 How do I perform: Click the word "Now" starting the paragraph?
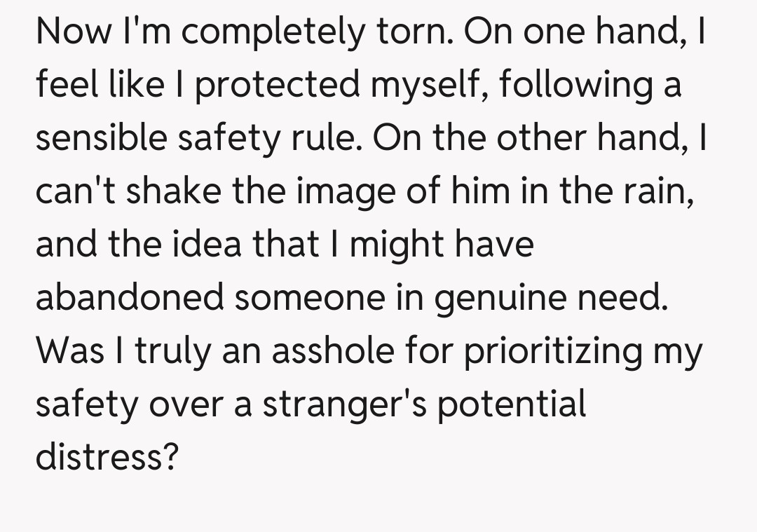click(x=69, y=32)
